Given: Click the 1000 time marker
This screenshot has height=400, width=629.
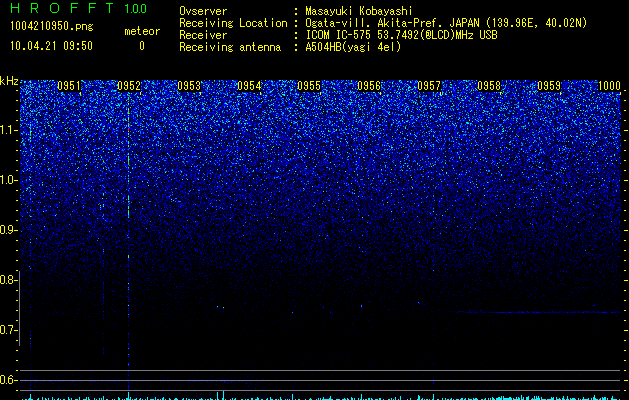Looking at the screenshot, I should [x=609, y=86].
